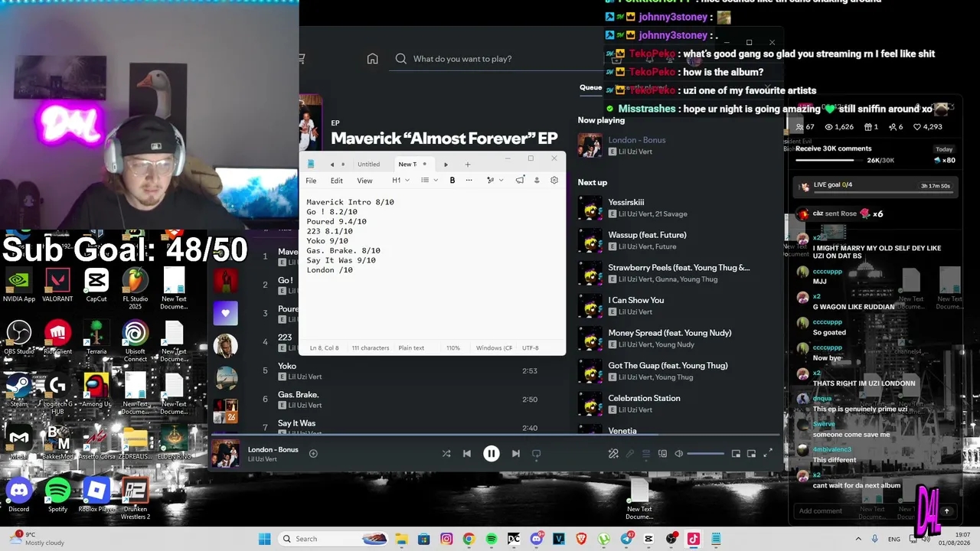Open Spotify DJ/magic wand mix icon
This screenshot has height=551, width=980.
(x=613, y=454)
